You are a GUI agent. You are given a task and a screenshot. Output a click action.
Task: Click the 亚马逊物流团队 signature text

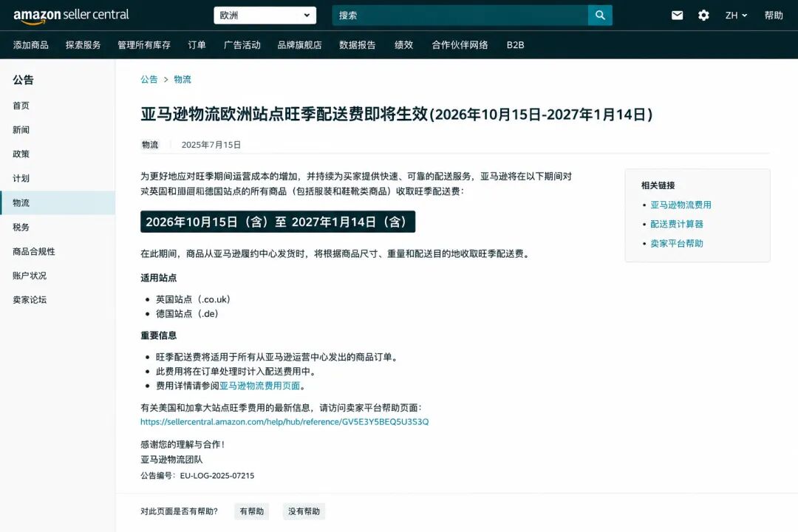171,459
